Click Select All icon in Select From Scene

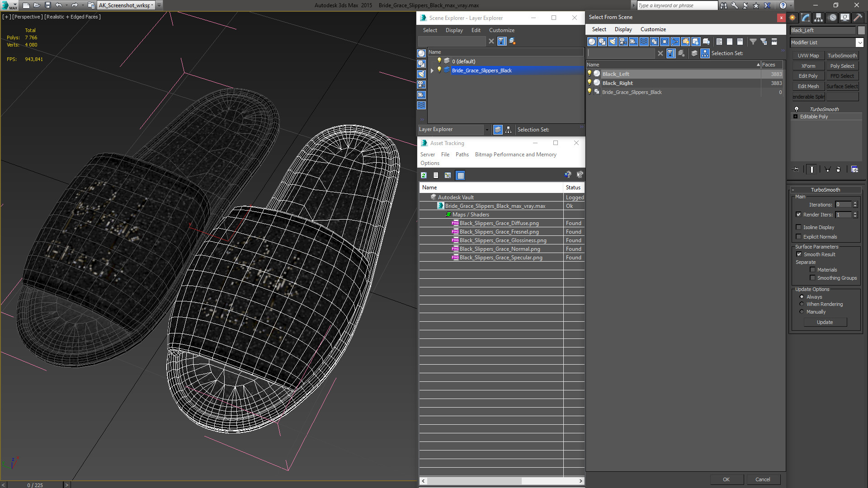pyautogui.click(x=719, y=42)
